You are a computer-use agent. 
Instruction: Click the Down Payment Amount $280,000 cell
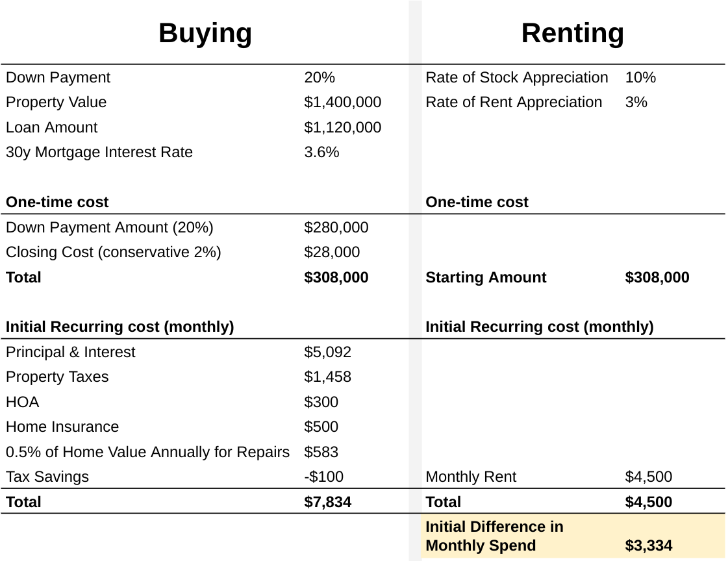click(x=336, y=228)
